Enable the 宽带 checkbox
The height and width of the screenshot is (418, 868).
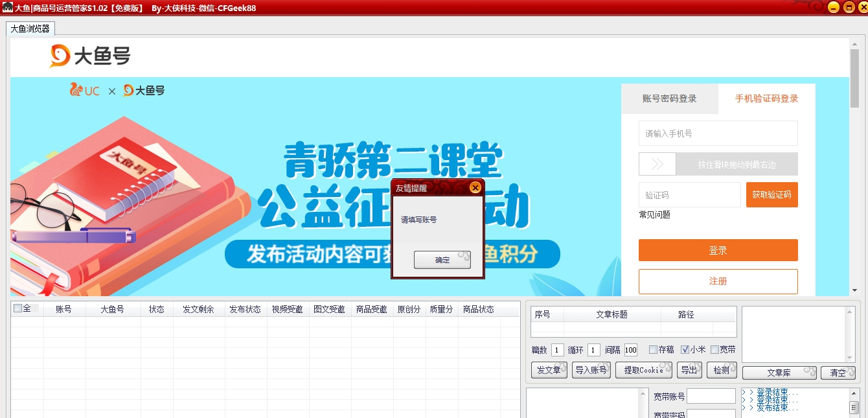click(715, 350)
